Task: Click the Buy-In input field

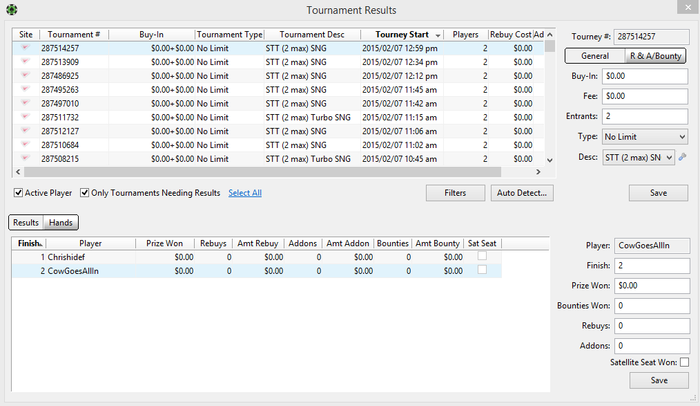Action: (645, 76)
